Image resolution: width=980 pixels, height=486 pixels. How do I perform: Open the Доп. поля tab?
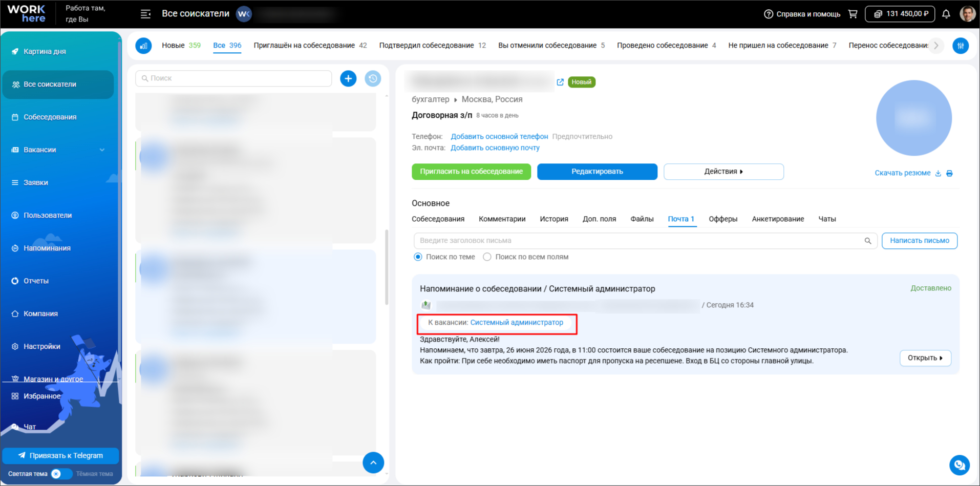coord(599,219)
